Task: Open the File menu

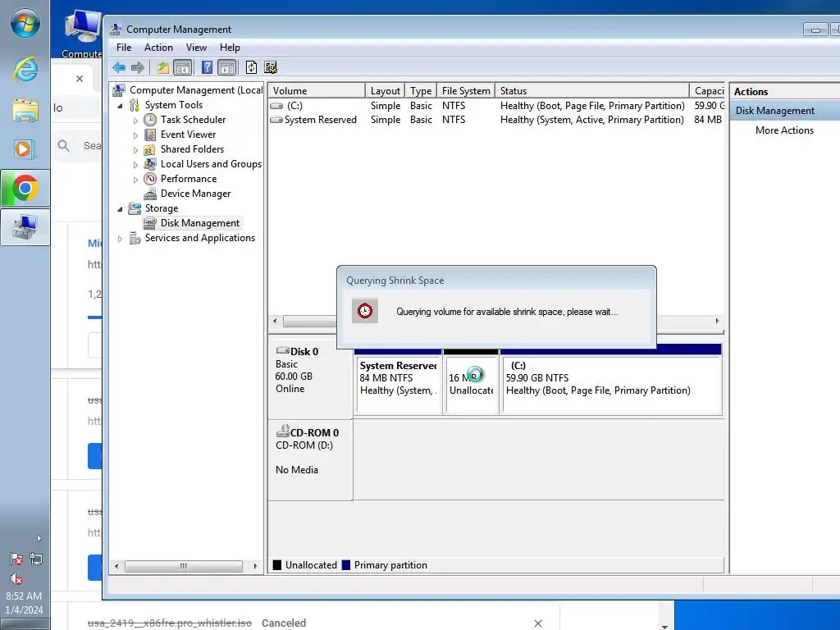Action: coord(124,48)
